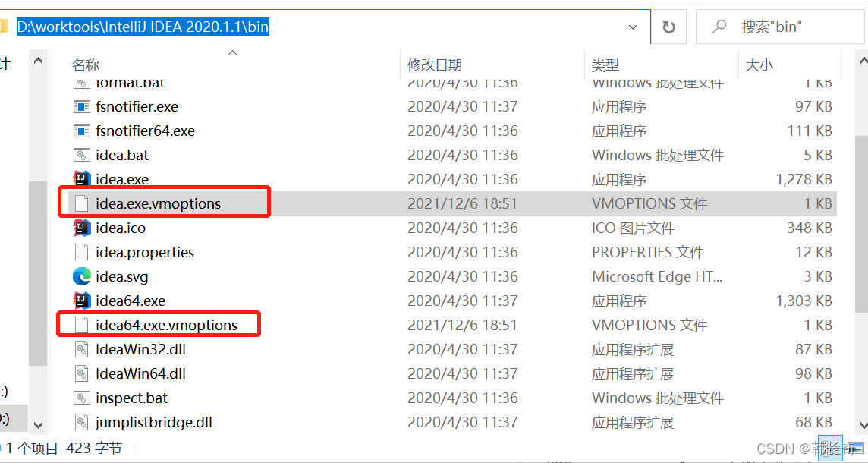
Task: Select the fsnotifier64.exe file name
Action: [145, 131]
